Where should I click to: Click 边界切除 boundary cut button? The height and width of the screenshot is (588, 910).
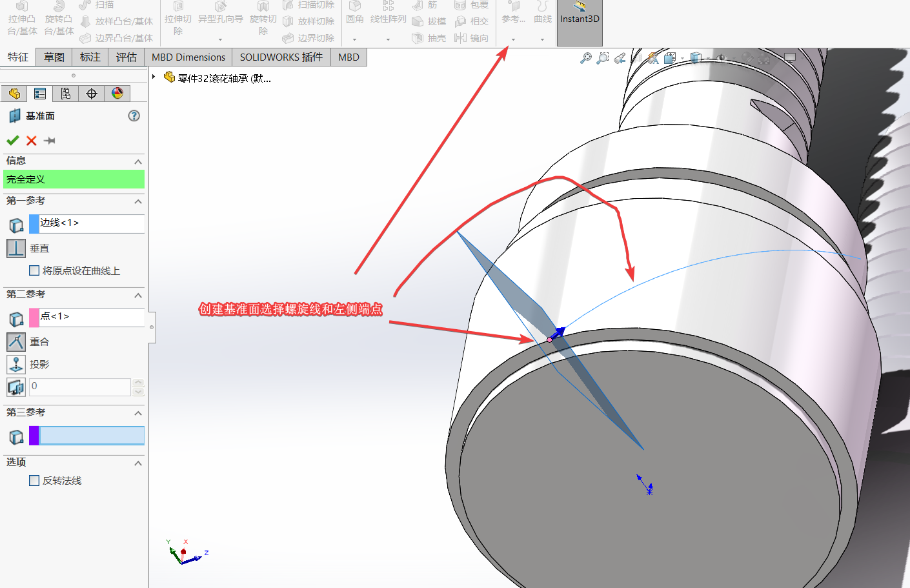coord(308,38)
